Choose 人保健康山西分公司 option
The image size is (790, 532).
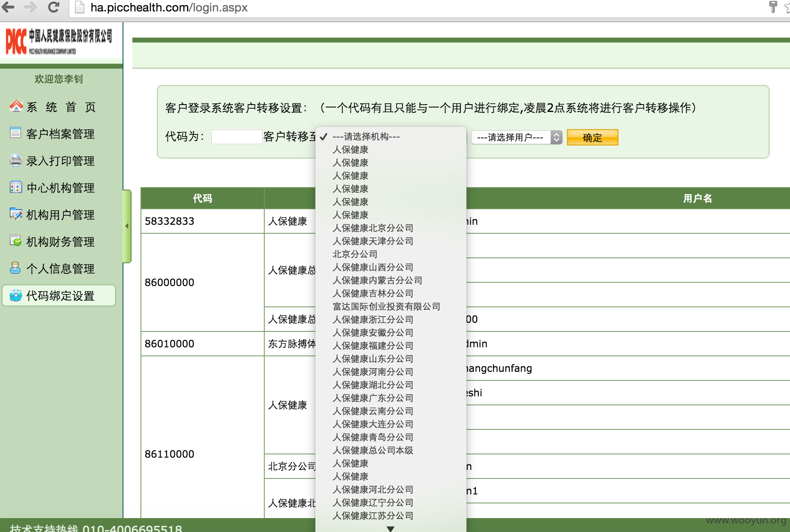pos(391,267)
